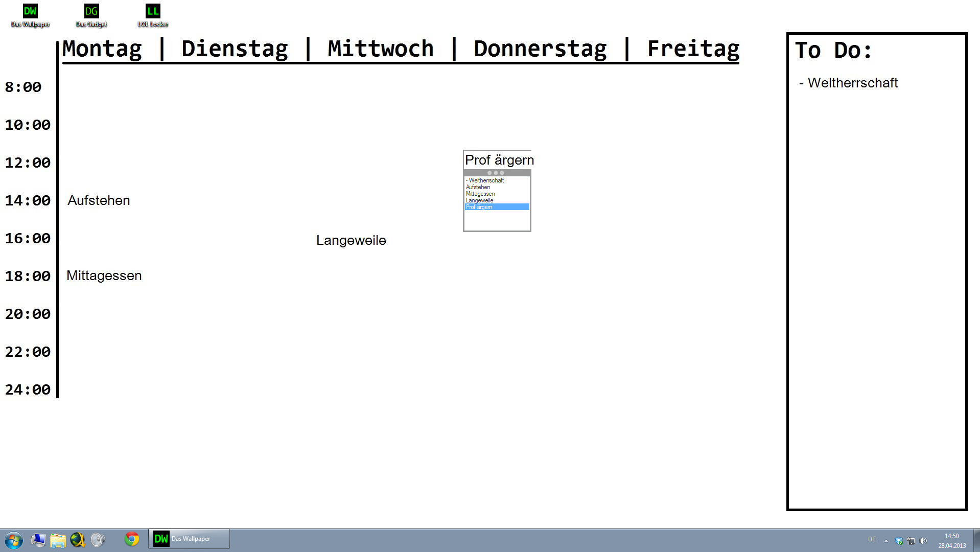Click the Langeweile note under Mittwoch
Image resolution: width=980 pixels, height=552 pixels.
pos(351,240)
